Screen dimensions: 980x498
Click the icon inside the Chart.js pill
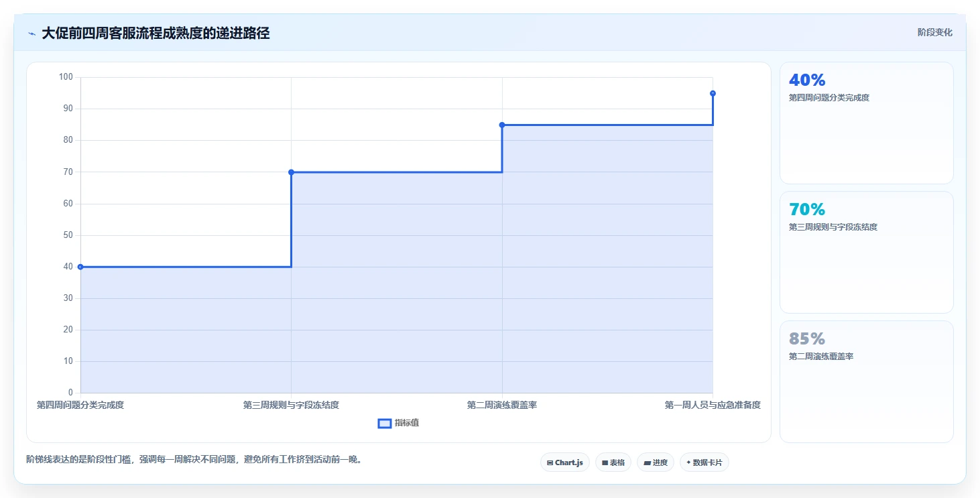pos(550,462)
